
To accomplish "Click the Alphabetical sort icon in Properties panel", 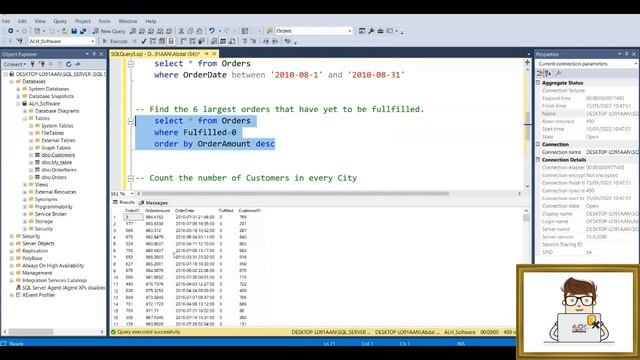I will (x=548, y=73).
